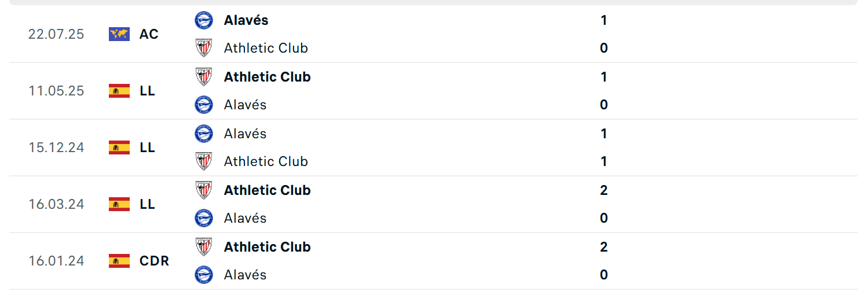Select Athletic Club in 15.12.24 draw
The image size is (868, 295).
(266, 161)
